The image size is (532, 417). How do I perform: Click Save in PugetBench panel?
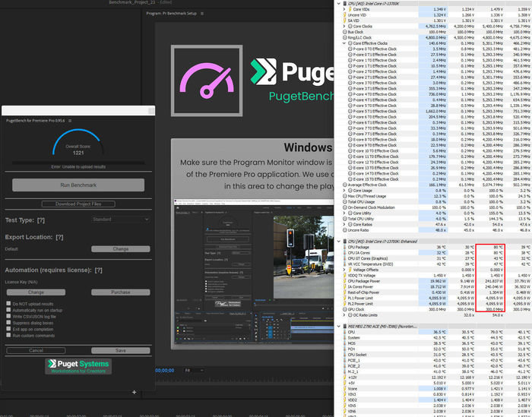120,351
